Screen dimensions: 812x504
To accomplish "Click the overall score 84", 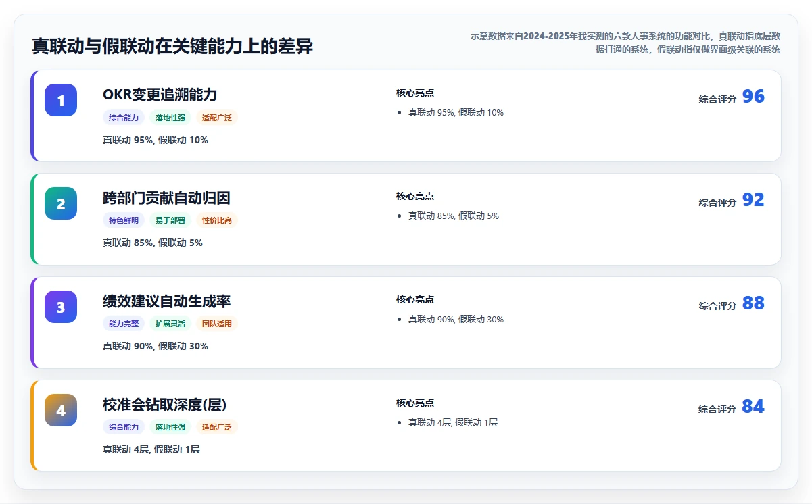I will pos(753,407).
